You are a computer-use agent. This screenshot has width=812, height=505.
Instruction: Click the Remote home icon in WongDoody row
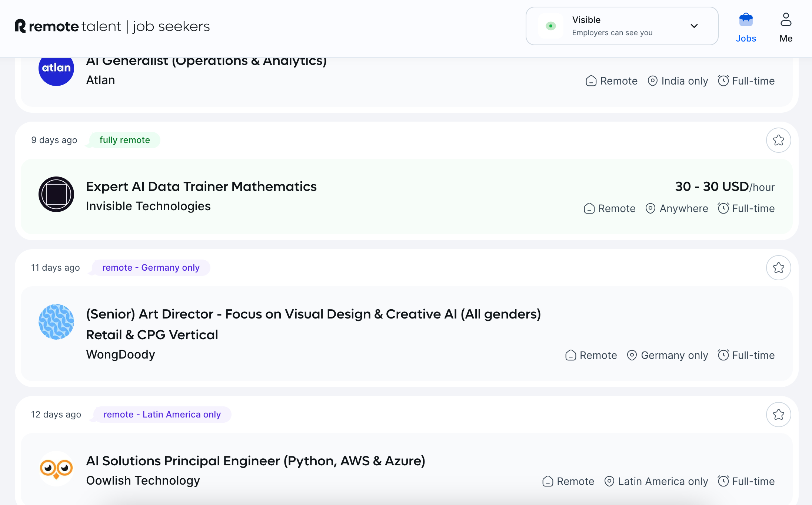[x=571, y=355]
